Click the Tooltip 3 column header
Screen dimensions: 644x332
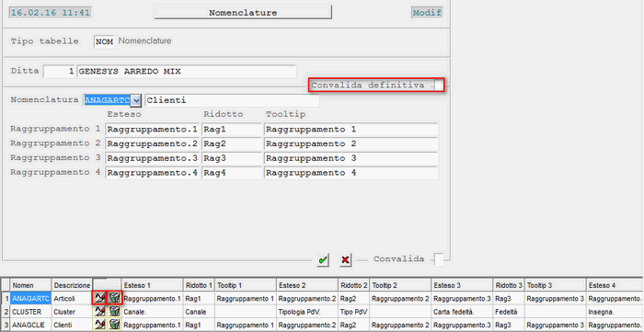[556, 285]
